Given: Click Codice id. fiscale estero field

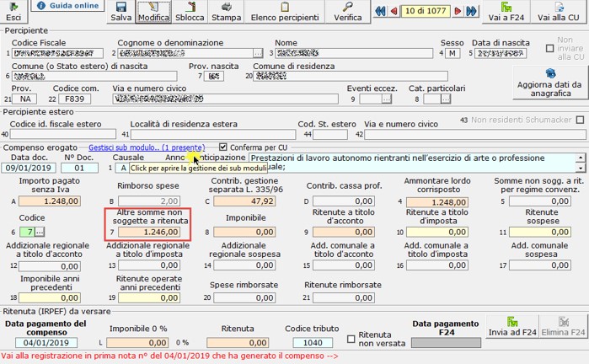Looking at the screenshot, I should click(62, 134).
